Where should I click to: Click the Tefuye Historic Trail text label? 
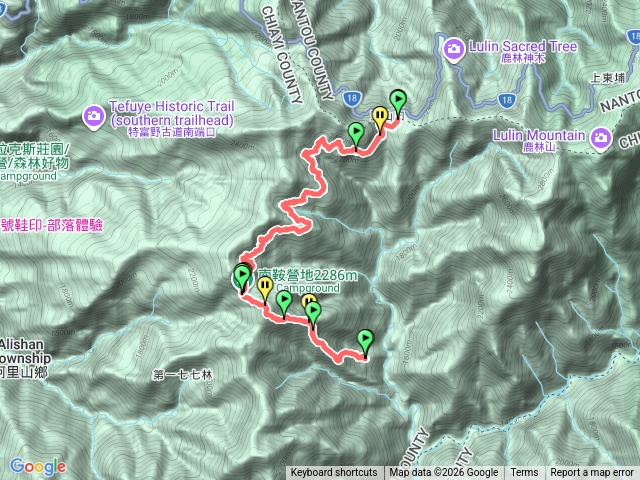coord(172,119)
